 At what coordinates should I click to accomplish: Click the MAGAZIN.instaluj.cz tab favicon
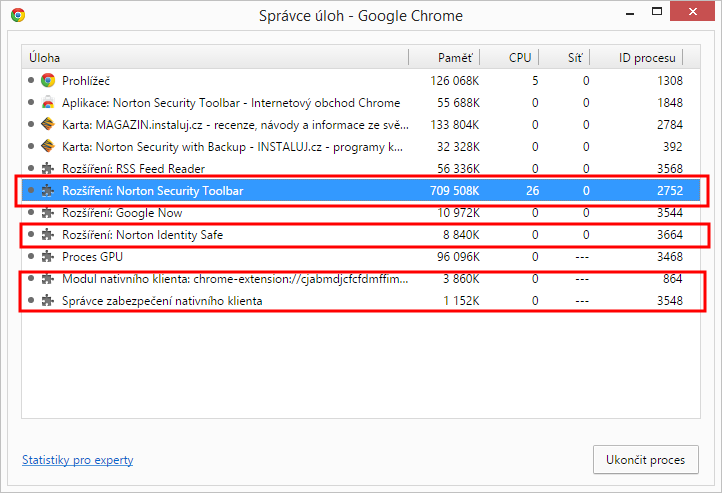[x=47, y=124]
